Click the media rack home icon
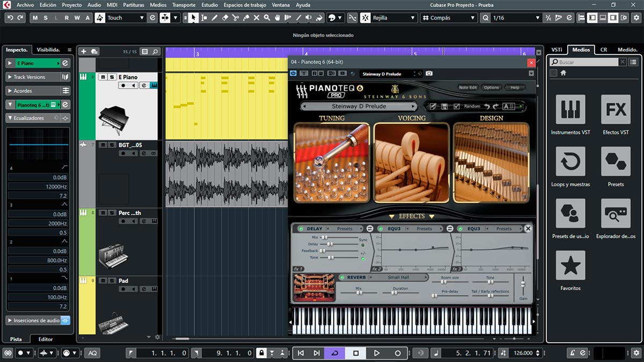 pyautogui.click(x=563, y=73)
